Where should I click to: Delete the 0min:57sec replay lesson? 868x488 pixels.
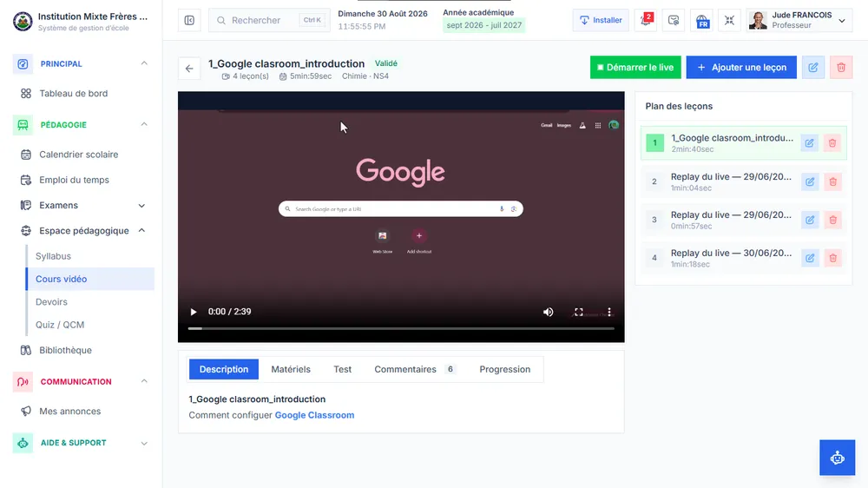[x=832, y=220]
